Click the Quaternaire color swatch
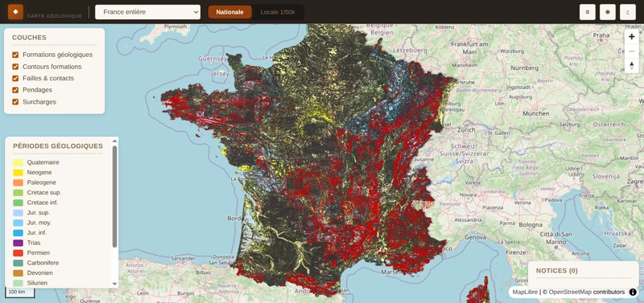 coord(18,162)
